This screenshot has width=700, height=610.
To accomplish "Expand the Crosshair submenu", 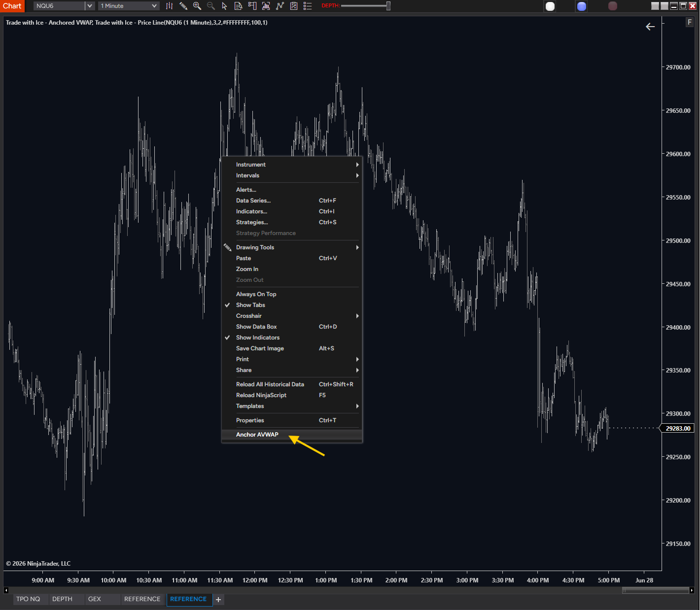I will (292, 316).
